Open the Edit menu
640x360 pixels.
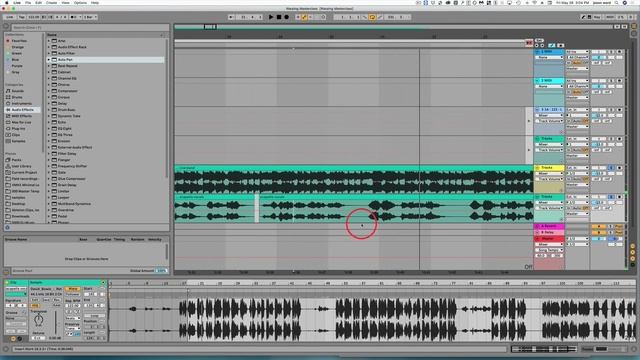point(38,2)
